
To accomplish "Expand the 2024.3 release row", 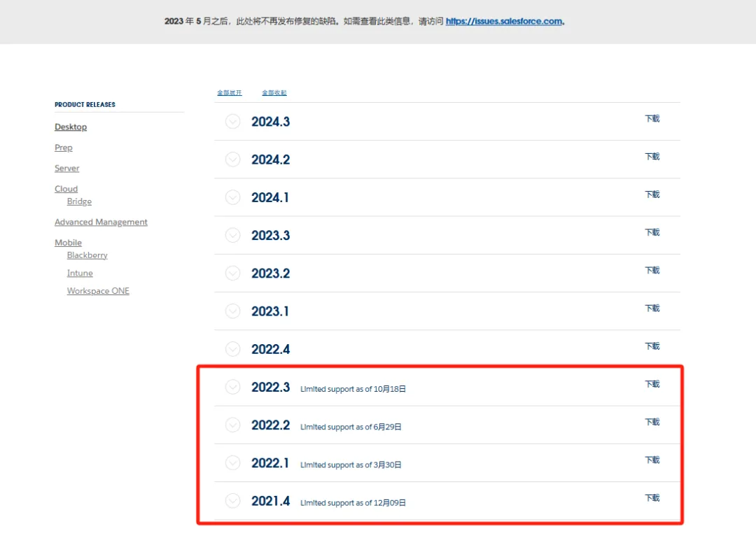I will pos(232,122).
